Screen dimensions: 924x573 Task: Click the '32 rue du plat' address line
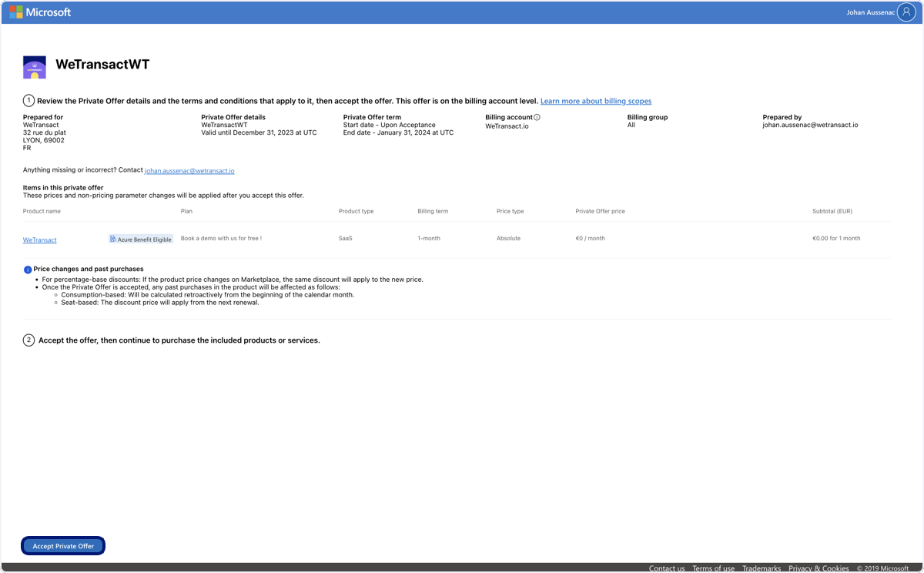click(x=45, y=132)
